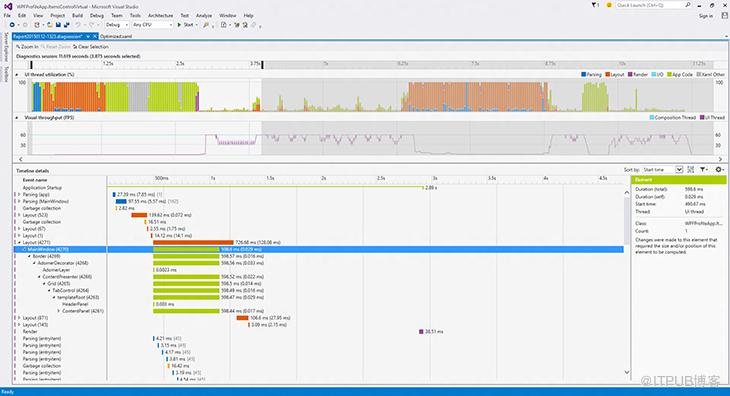Click the Ready status bar text
This screenshot has height=396, width=730.
[x=7, y=392]
